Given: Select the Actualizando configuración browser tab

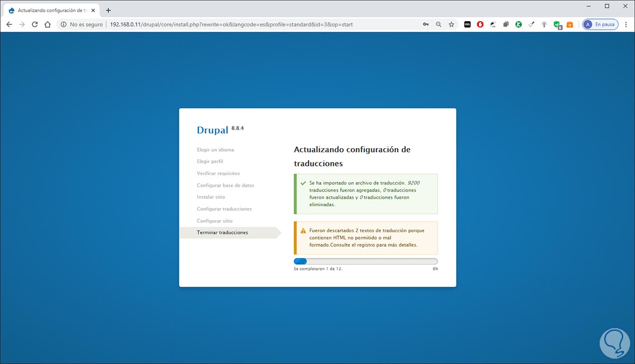Looking at the screenshot, I should coord(52,10).
